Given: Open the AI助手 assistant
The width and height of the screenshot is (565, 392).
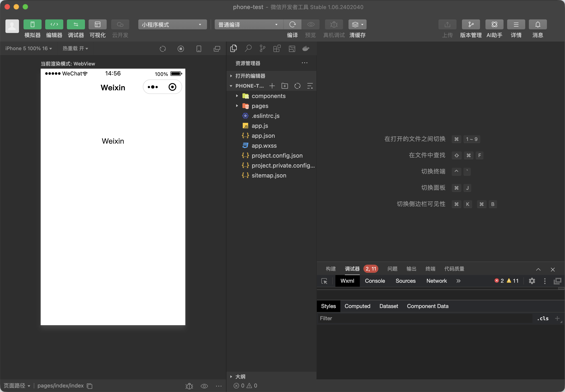Looking at the screenshot, I should 494,24.
